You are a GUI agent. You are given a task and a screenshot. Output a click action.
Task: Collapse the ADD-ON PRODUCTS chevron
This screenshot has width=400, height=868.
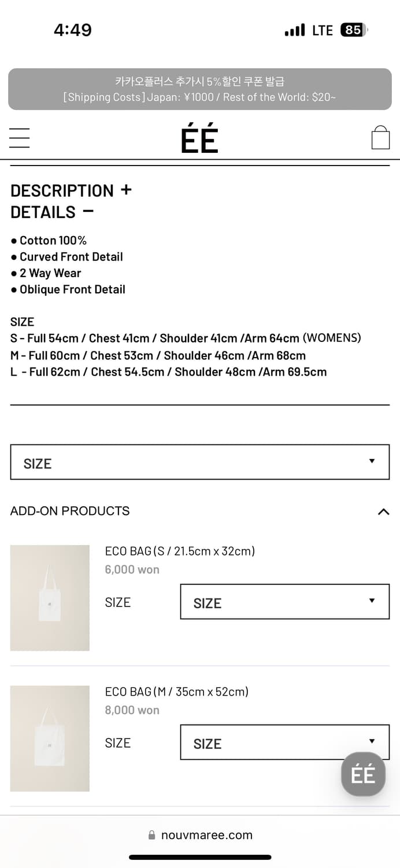(383, 512)
